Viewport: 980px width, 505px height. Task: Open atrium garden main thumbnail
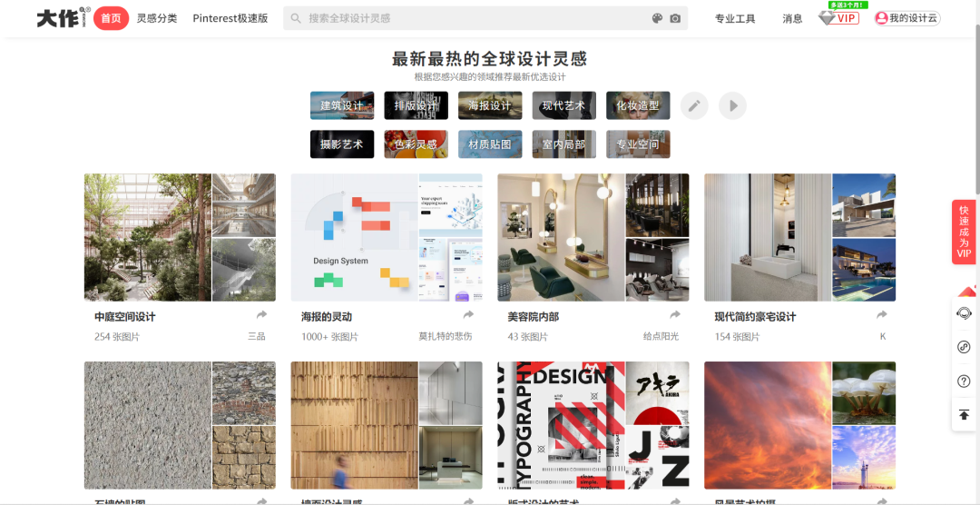point(148,237)
